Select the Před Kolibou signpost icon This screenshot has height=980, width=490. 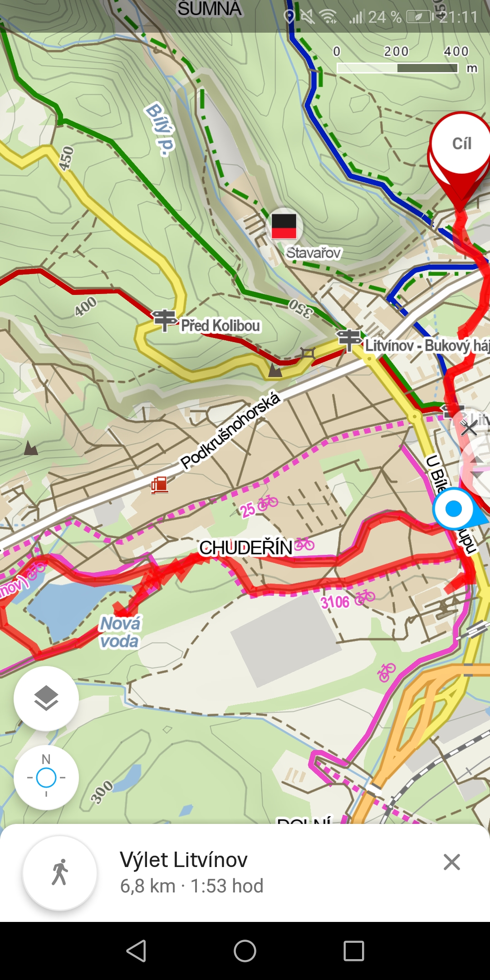[x=164, y=319]
